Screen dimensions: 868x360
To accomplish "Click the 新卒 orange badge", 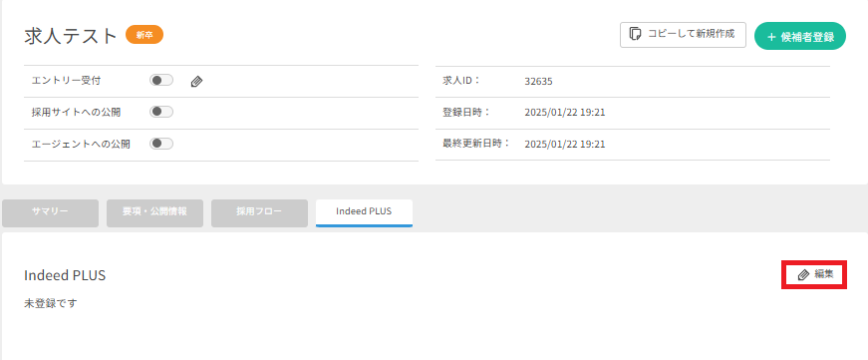I will 145,35.
